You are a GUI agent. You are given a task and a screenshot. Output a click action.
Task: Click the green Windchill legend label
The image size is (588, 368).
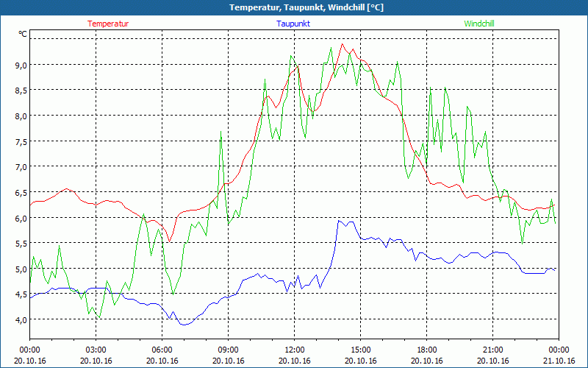point(479,24)
